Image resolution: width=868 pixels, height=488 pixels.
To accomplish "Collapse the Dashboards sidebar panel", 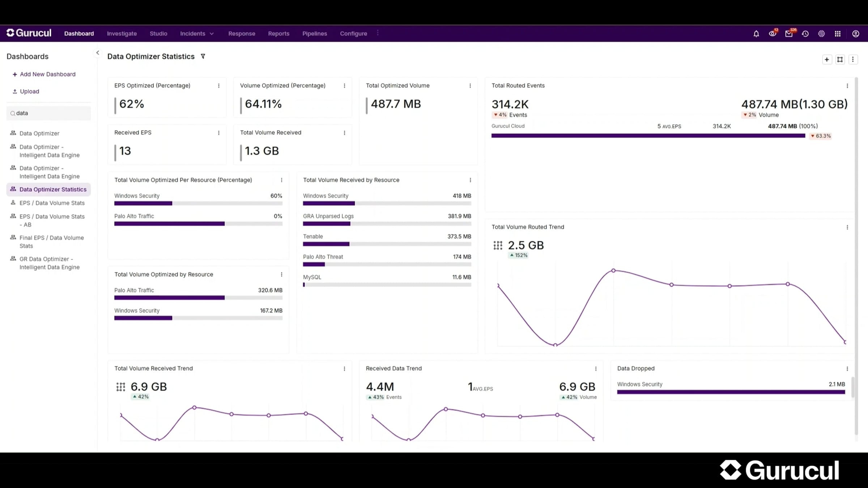I will pyautogui.click(x=97, y=53).
